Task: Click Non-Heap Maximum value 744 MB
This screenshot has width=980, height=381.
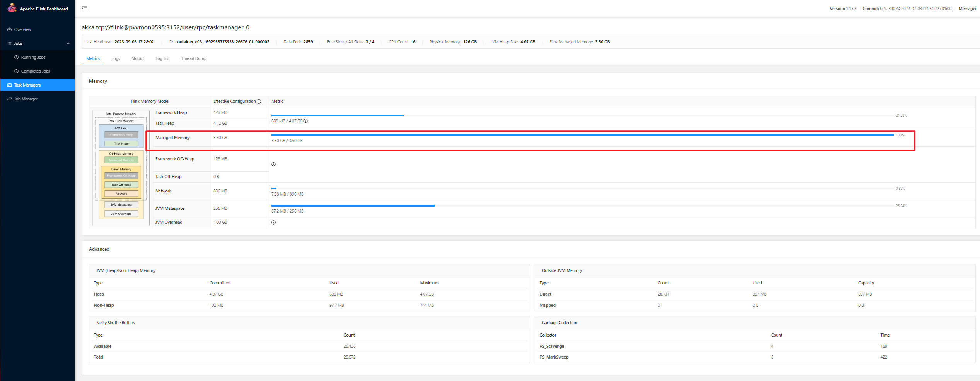Action: [x=427, y=306]
